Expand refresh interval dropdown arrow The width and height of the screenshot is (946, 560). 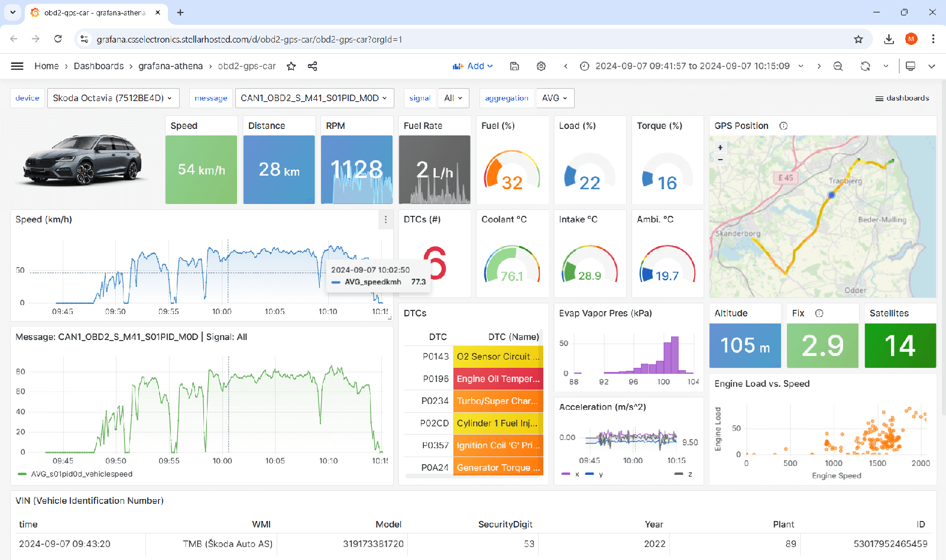click(x=886, y=66)
